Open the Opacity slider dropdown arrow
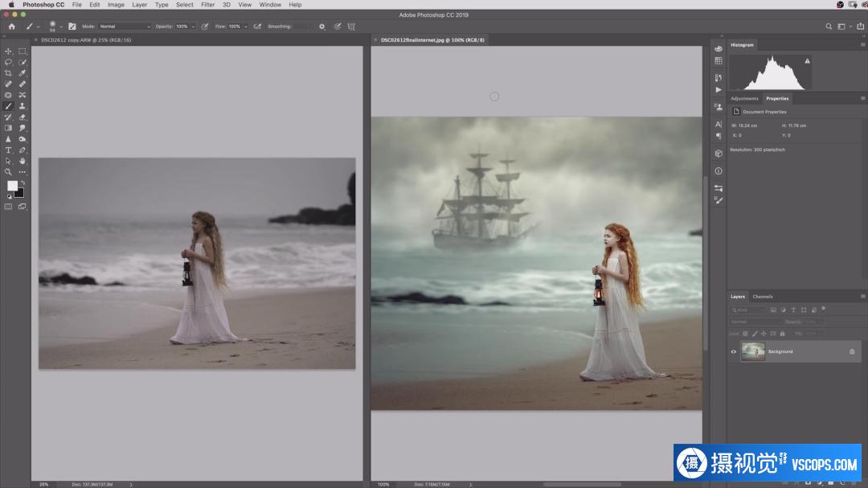Image resolution: width=868 pixels, height=488 pixels. 193,27
